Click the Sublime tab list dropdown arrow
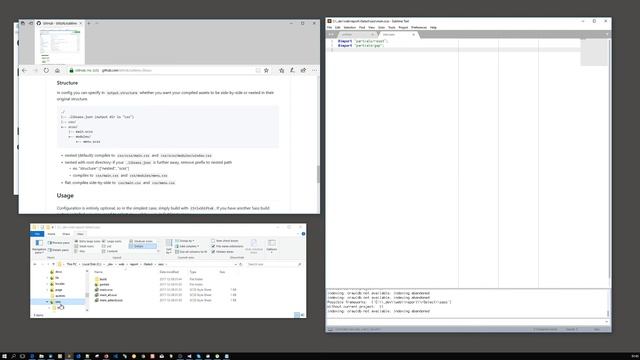The height and width of the screenshot is (360, 640). [x=607, y=35]
